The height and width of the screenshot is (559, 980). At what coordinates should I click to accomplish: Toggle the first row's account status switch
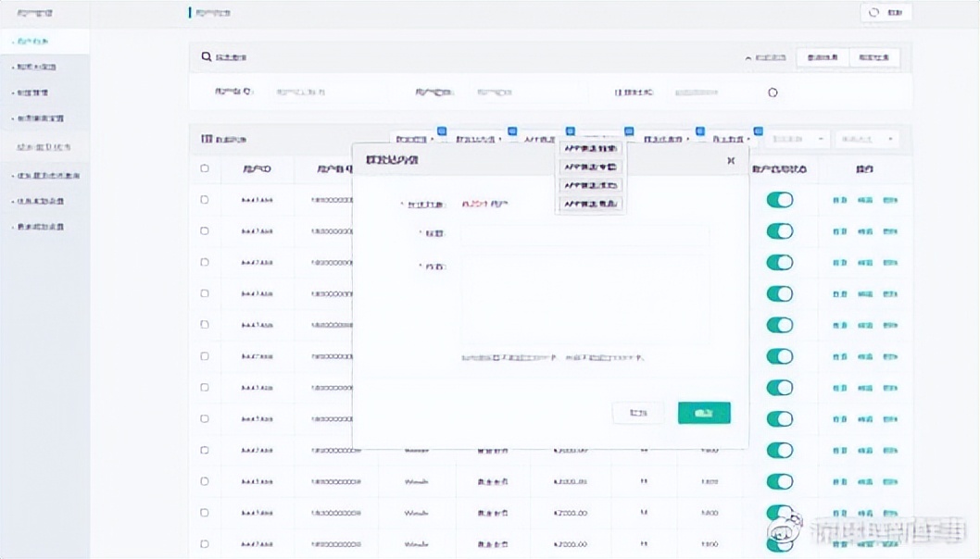780,200
